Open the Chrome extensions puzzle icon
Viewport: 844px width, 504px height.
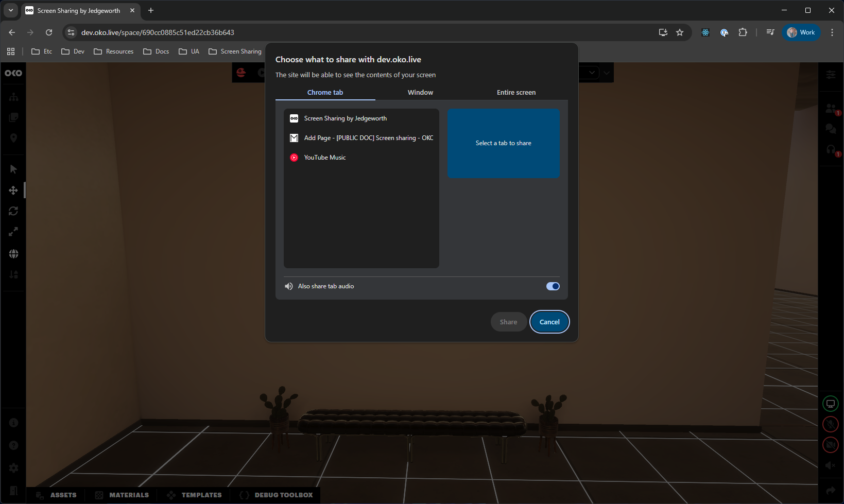coord(743,32)
